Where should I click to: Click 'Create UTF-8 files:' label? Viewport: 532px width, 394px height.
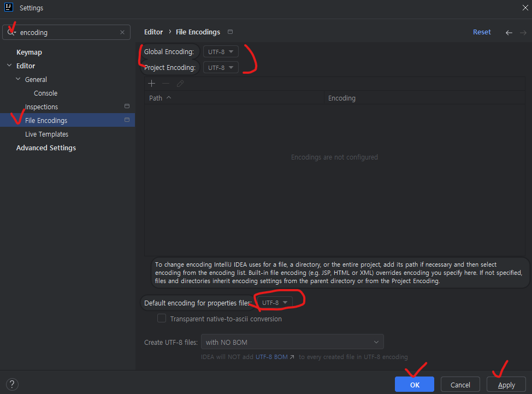(170, 343)
